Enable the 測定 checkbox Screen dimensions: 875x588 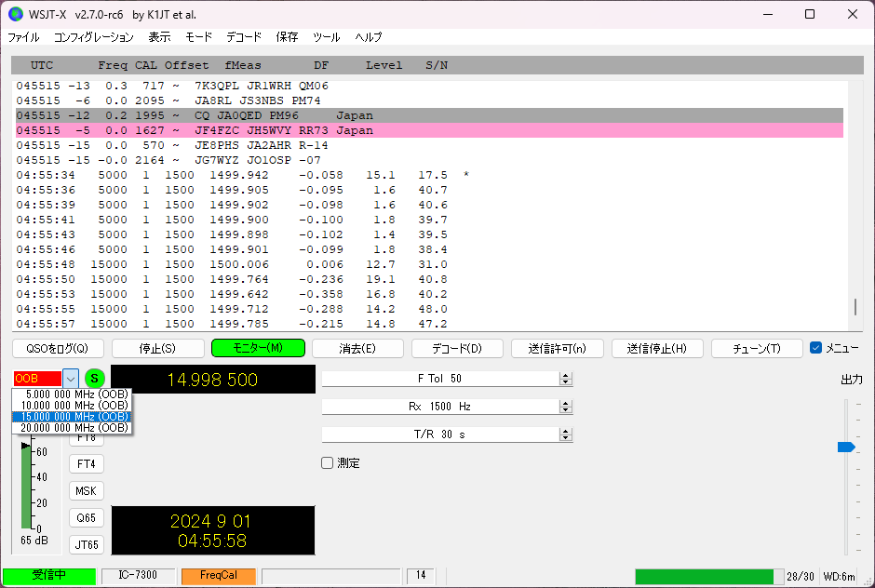coord(328,463)
